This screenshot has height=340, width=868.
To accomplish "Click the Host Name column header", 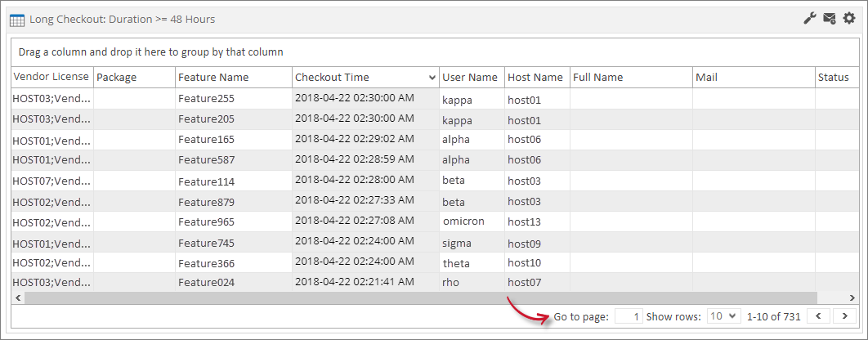I will pyautogui.click(x=535, y=77).
